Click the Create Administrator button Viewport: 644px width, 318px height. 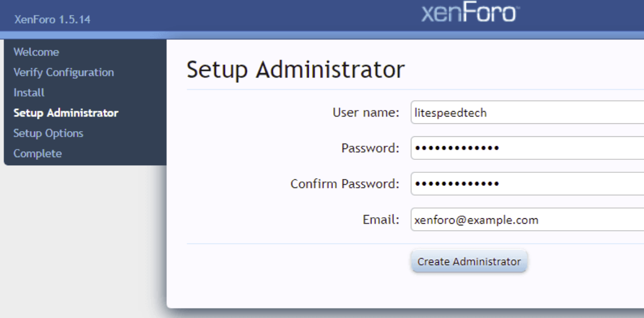469,261
